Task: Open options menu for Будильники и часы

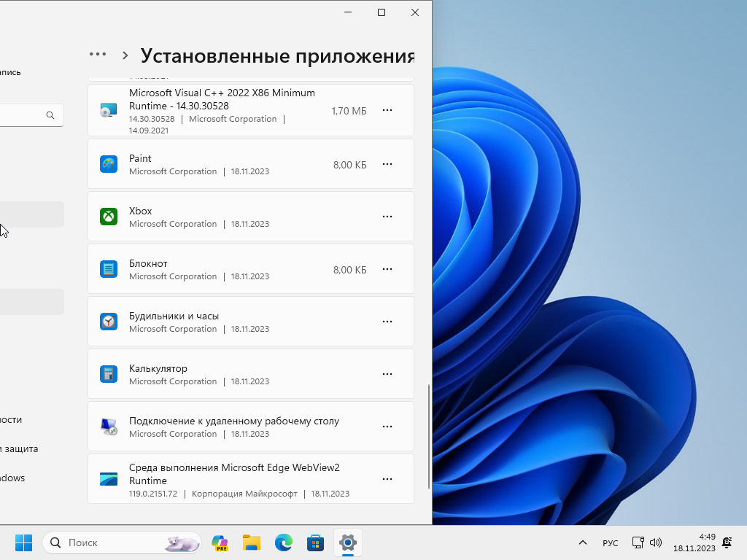Action: (x=387, y=322)
